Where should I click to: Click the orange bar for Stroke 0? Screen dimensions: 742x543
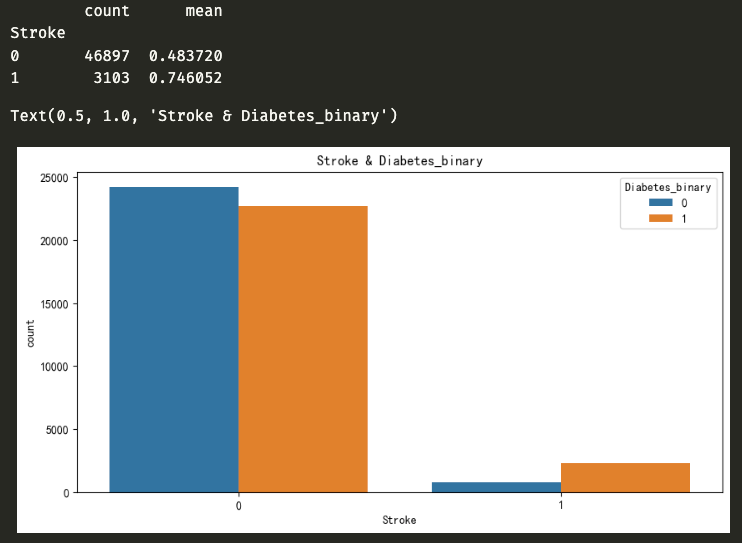(303, 349)
